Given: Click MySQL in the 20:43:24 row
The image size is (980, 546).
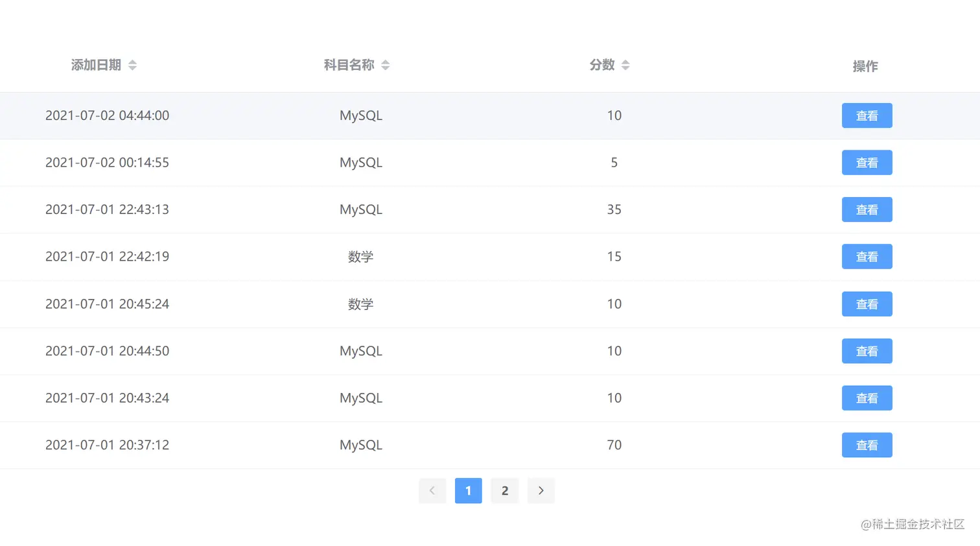Looking at the screenshot, I should coord(361,398).
